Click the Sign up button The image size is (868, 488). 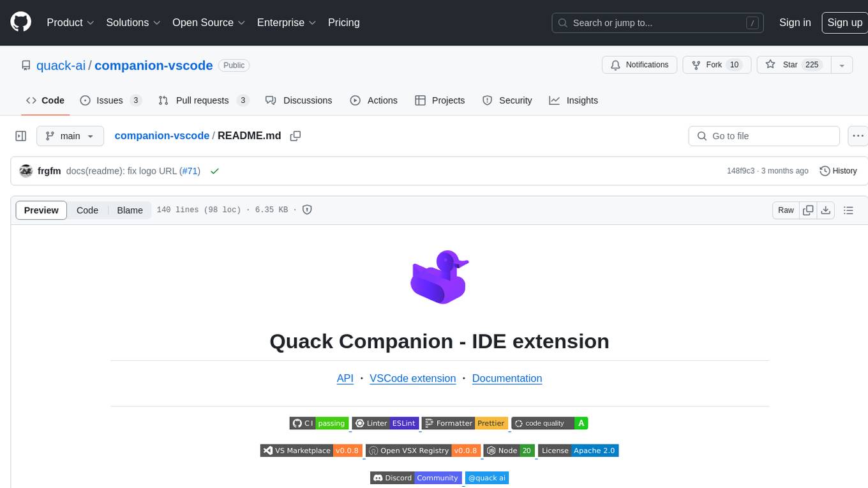844,22
